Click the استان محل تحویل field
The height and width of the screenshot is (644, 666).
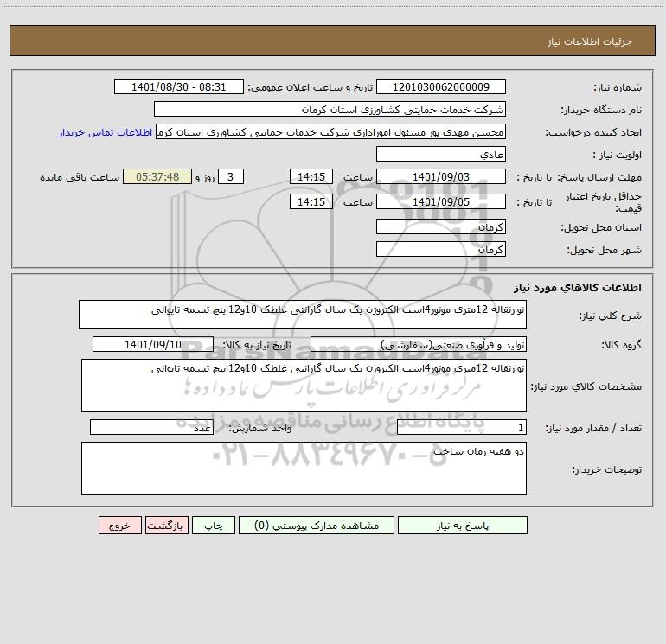tap(441, 227)
